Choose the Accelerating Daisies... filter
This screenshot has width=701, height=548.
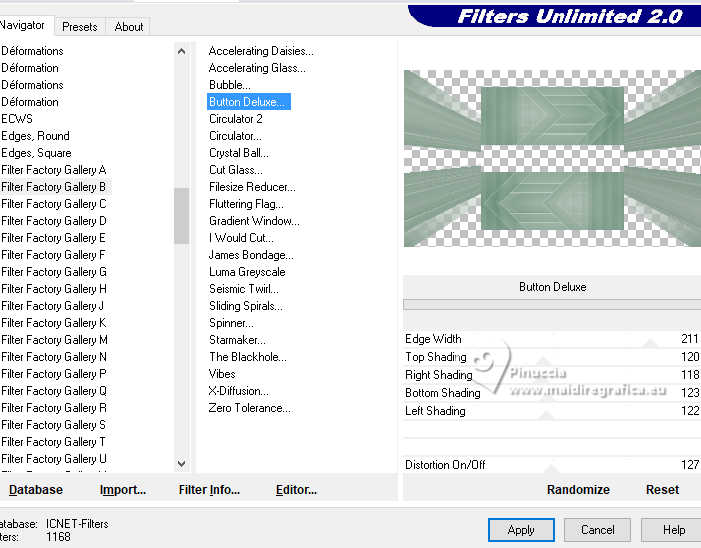[261, 51]
